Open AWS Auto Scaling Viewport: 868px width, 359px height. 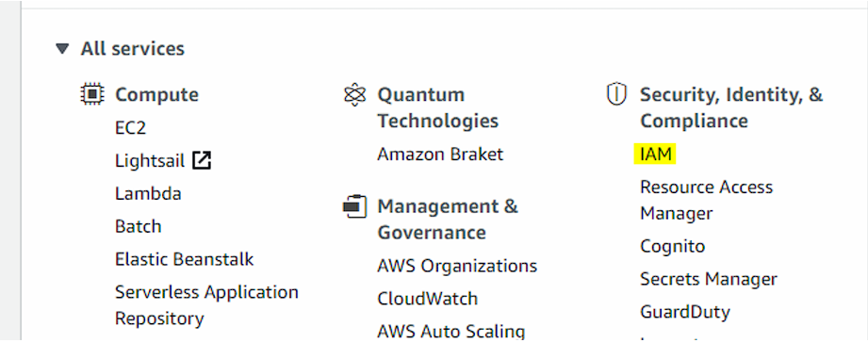click(x=451, y=331)
